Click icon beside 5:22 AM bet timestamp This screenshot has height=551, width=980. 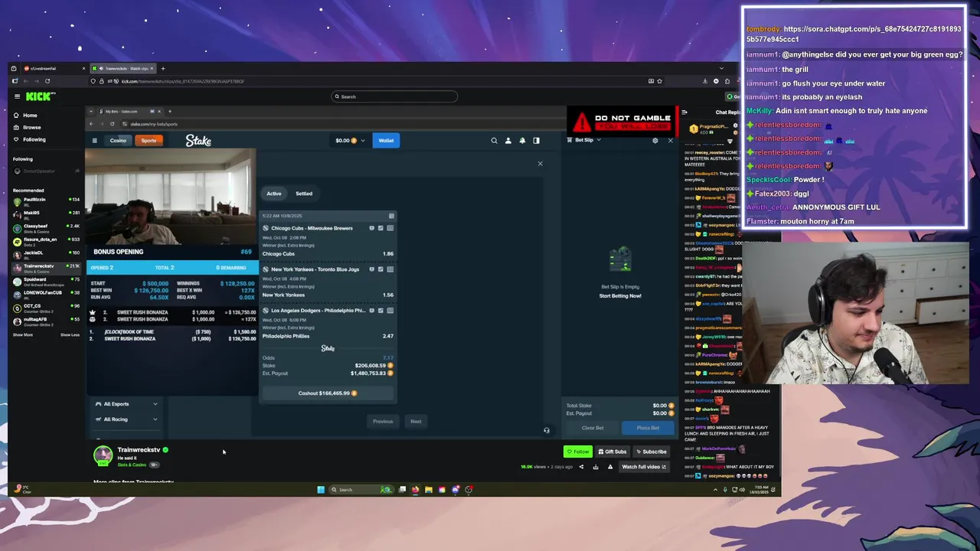click(391, 216)
